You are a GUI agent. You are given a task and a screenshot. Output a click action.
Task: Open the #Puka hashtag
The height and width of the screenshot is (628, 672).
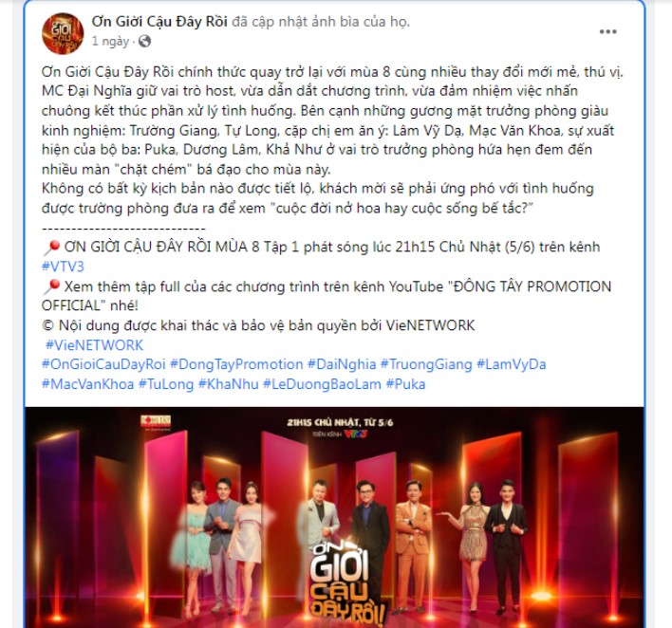(405, 384)
